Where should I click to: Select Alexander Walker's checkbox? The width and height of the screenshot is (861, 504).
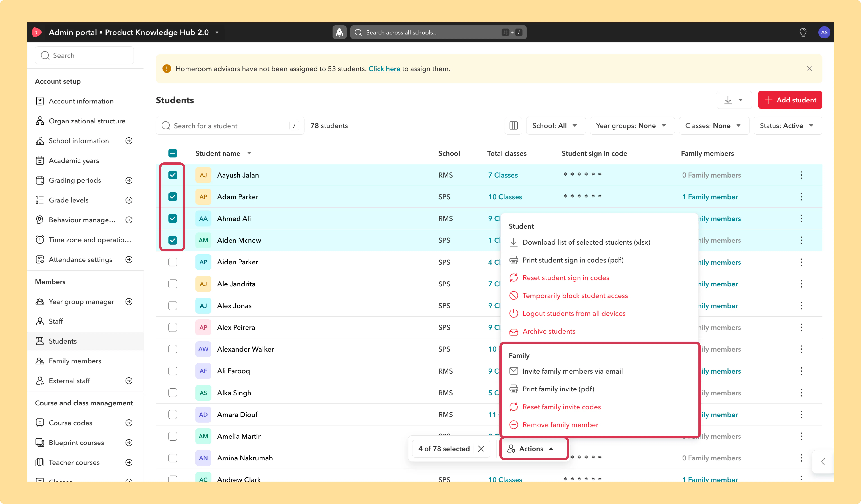[173, 349]
